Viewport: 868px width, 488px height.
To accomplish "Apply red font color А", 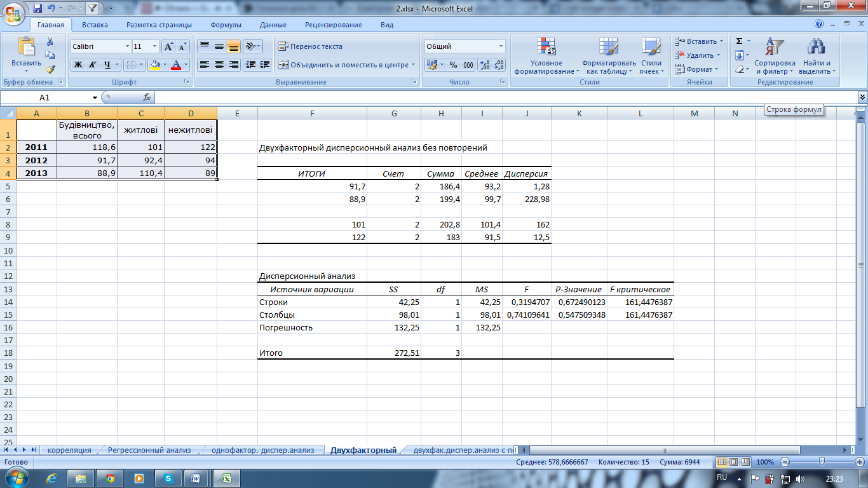I will pos(176,65).
